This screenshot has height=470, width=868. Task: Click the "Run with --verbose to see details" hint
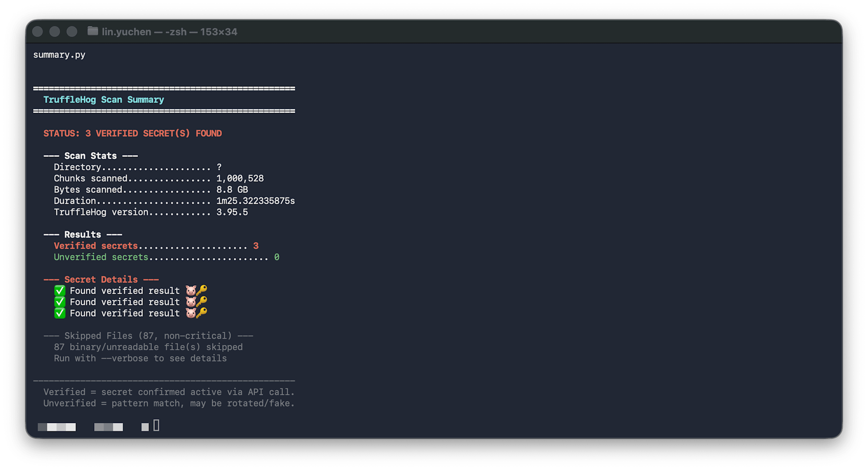point(141,358)
